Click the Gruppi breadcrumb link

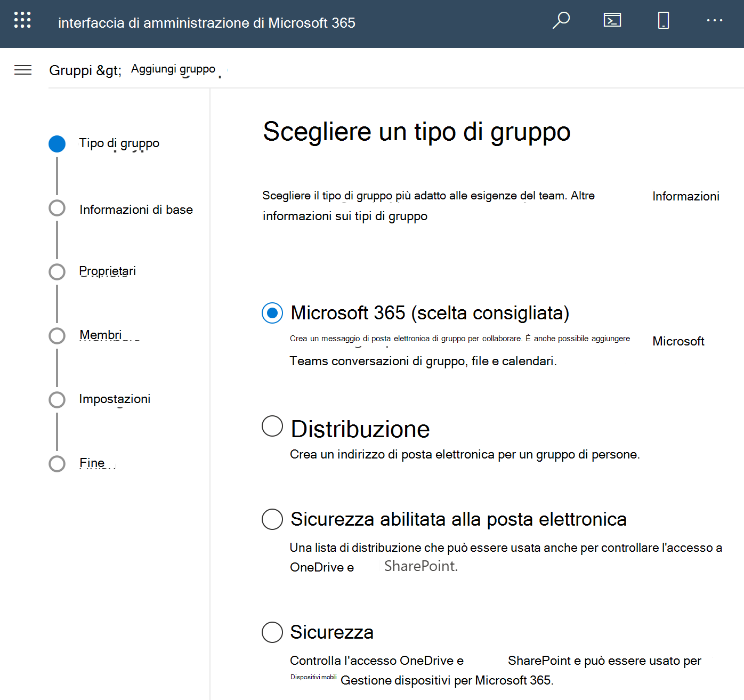(71, 70)
